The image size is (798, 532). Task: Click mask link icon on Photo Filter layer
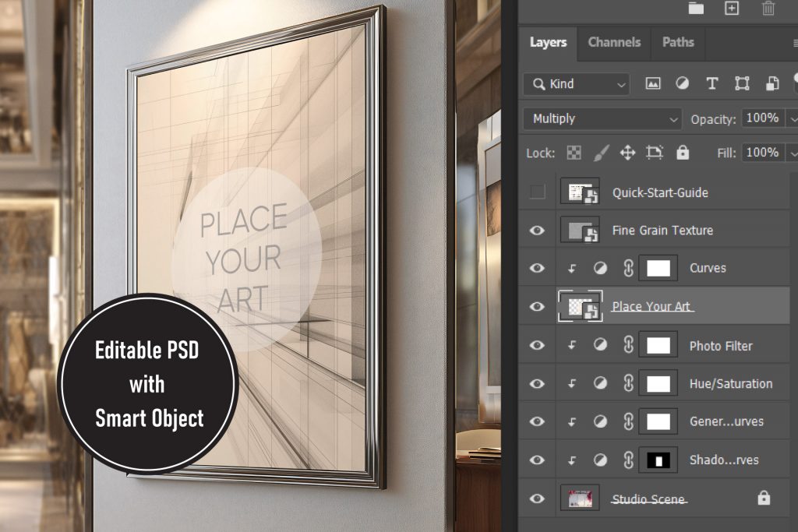629,345
